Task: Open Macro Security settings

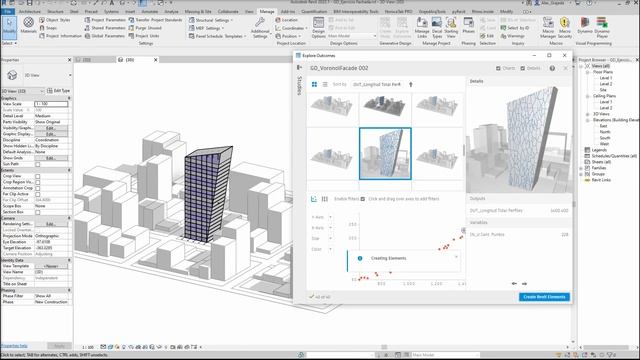Action: coord(564,28)
